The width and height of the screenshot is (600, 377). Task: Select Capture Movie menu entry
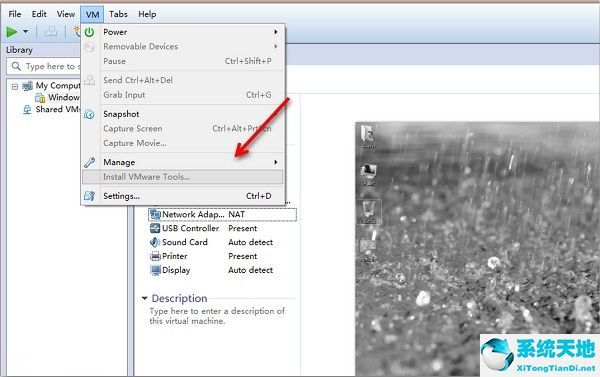183,143
